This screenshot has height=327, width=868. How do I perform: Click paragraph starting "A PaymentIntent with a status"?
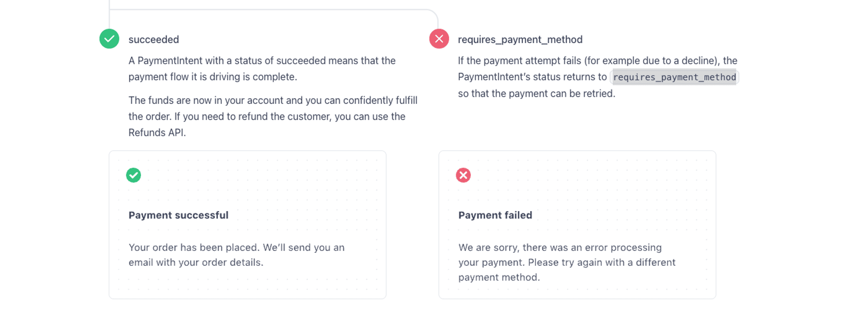pos(262,61)
